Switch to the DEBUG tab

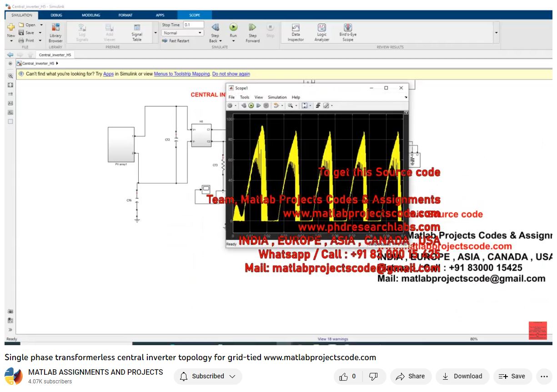(56, 15)
